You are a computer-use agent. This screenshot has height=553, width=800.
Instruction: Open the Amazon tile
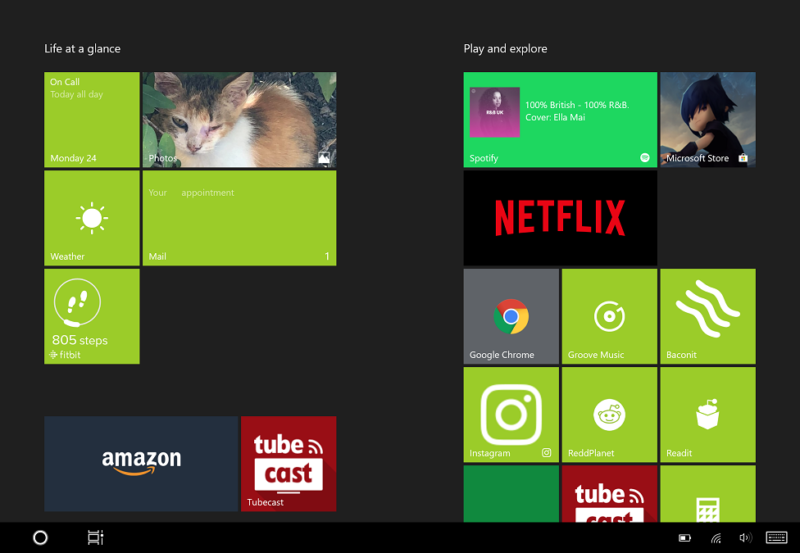pos(141,463)
